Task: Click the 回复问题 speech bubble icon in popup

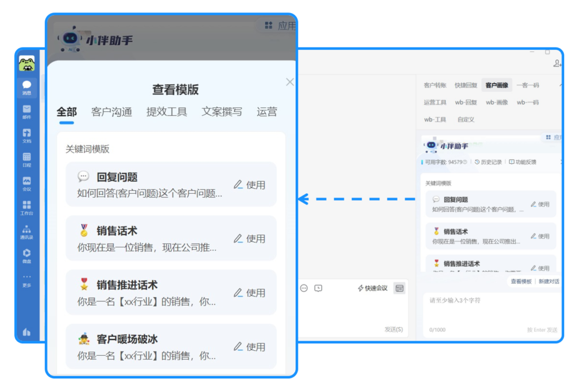Action: pos(84,176)
